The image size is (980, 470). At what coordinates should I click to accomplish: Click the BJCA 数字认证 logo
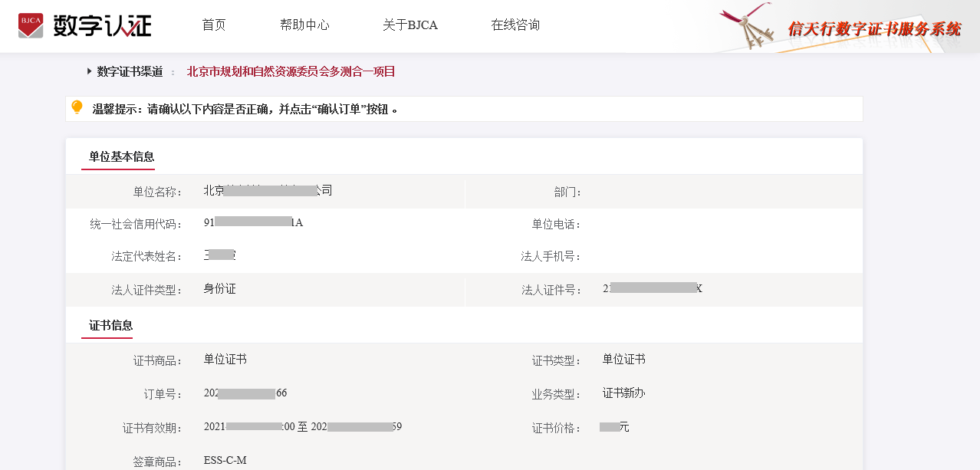point(85,25)
